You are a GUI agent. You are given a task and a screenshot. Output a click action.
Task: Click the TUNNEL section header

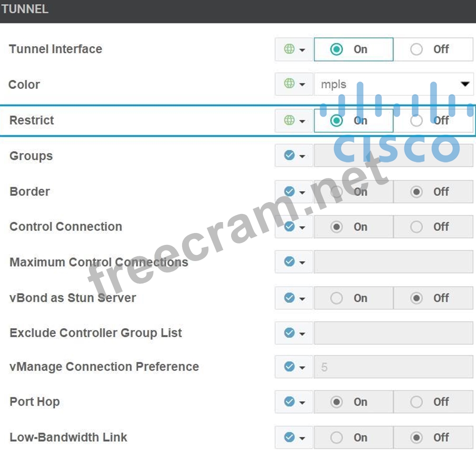(25, 10)
